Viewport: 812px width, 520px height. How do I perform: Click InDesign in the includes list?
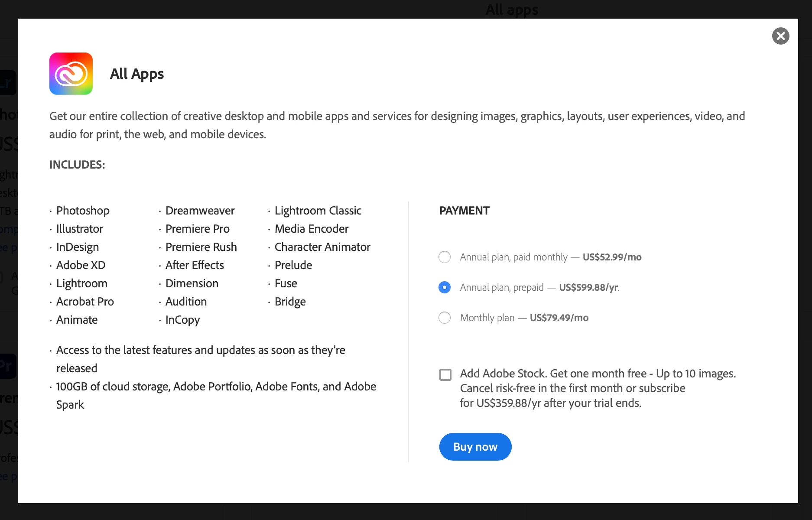pyautogui.click(x=78, y=247)
